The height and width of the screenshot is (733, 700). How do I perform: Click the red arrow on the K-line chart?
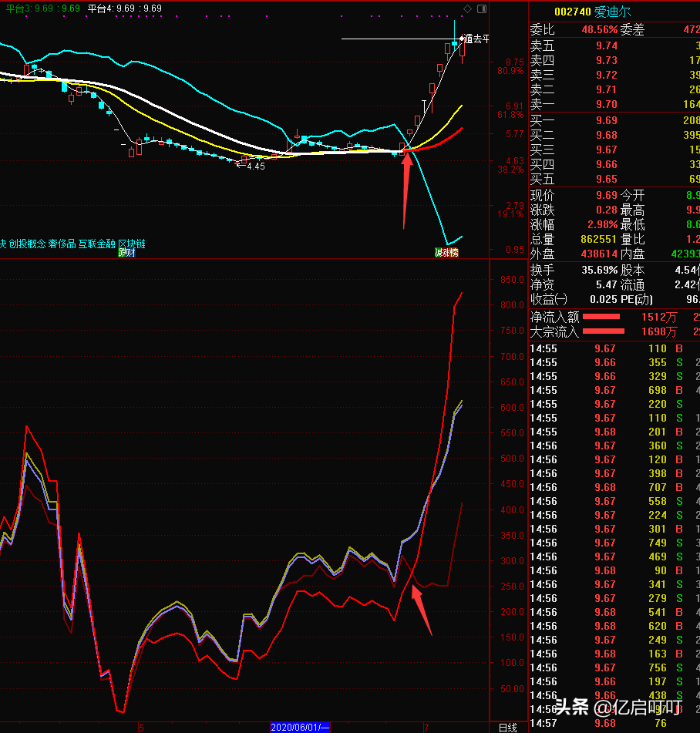coord(406,185)
